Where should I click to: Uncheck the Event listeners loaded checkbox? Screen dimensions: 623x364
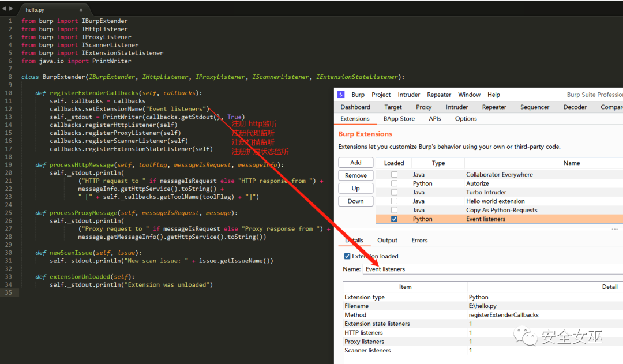394,219
